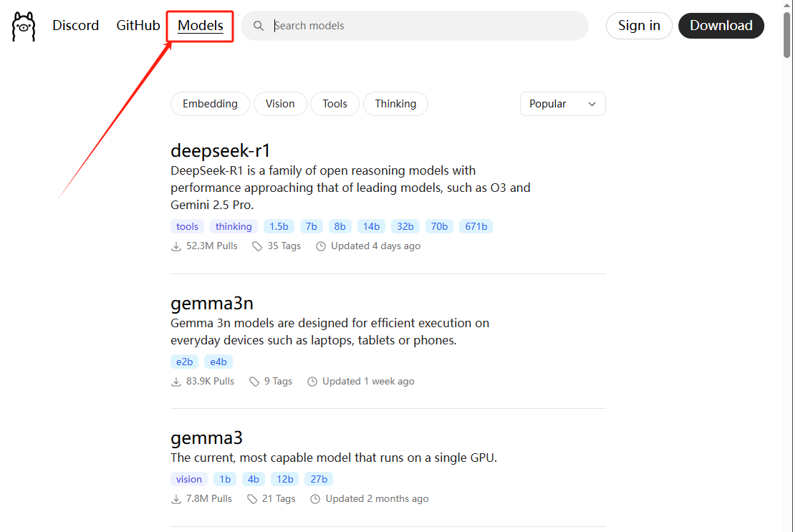Click the 'Updated 2 months ago' text
Viewport: 793px width, 532px height.
[378, 499]
